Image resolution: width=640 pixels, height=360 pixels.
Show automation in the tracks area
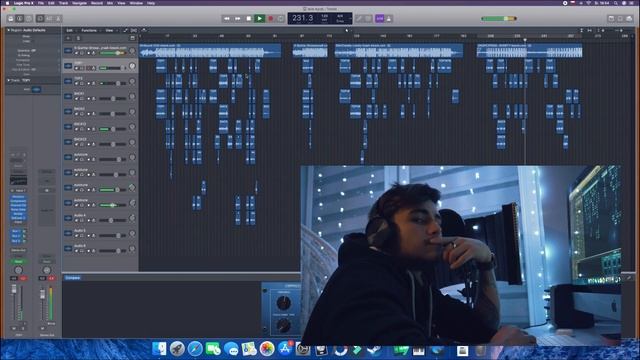click(x=125, y=31)
